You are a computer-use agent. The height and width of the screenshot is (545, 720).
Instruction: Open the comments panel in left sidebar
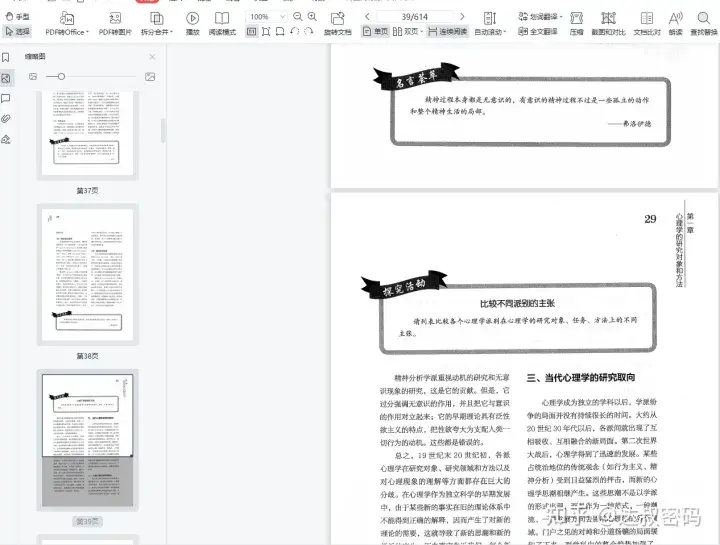pyautogui.click(x=6, y=98)
